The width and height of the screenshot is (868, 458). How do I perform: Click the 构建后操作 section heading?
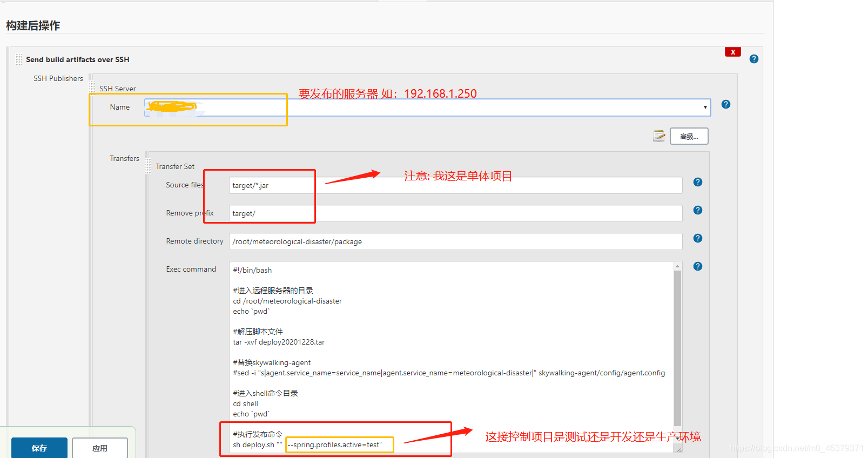point(33,25)
